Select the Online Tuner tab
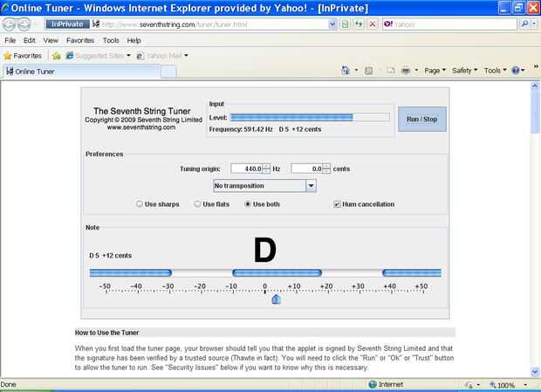Image resolution: width=541 pixels, height=392 pixels. coord(81,72)
